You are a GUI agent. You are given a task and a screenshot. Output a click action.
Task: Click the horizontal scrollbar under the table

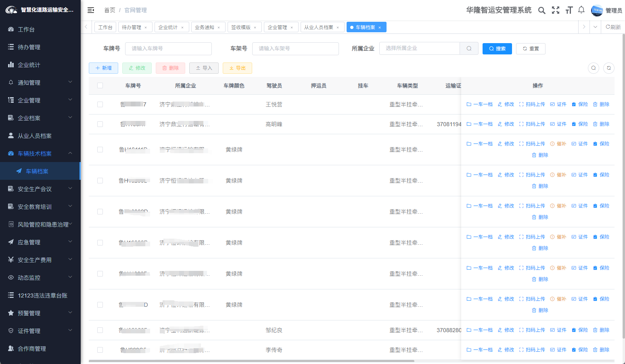[251, 361]
